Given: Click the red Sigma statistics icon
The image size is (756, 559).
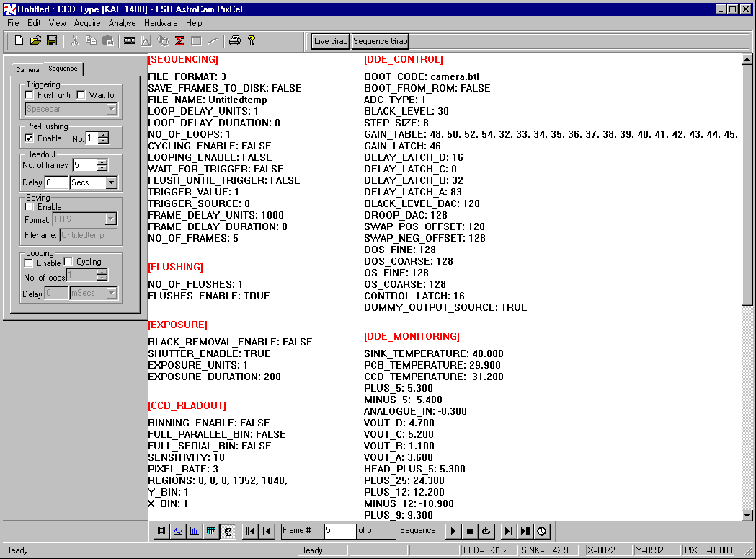Looking at the screenshot, I should click(179, 41).
